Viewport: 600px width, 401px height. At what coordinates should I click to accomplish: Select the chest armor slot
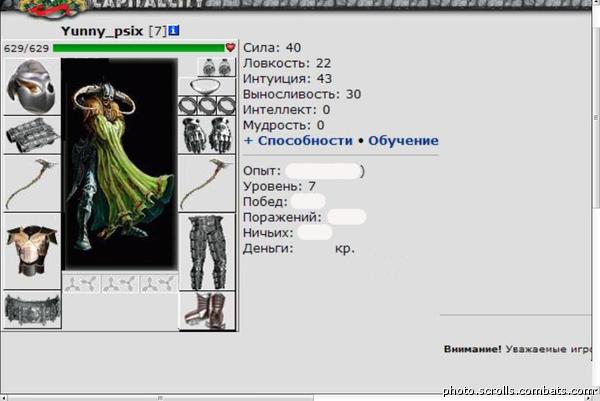(x=32, y=251)
